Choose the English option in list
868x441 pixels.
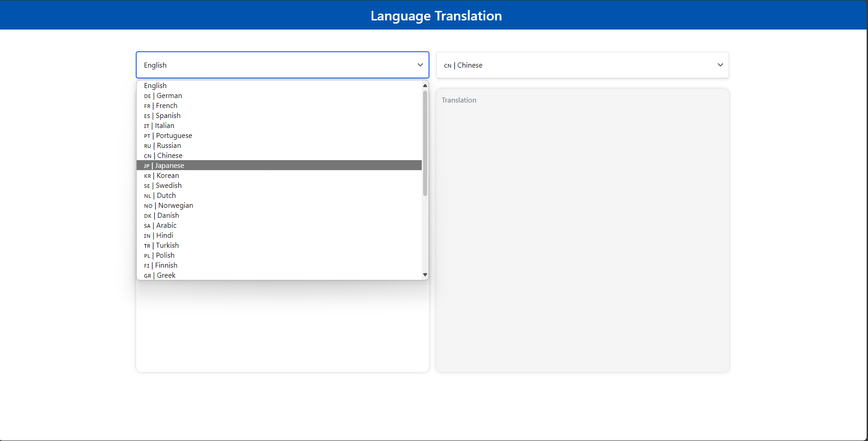(155, 86)
